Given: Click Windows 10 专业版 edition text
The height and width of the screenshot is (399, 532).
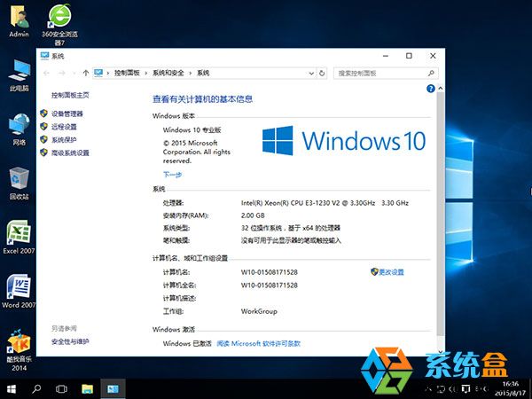Looking at the screenshot, I should [192, 130].
